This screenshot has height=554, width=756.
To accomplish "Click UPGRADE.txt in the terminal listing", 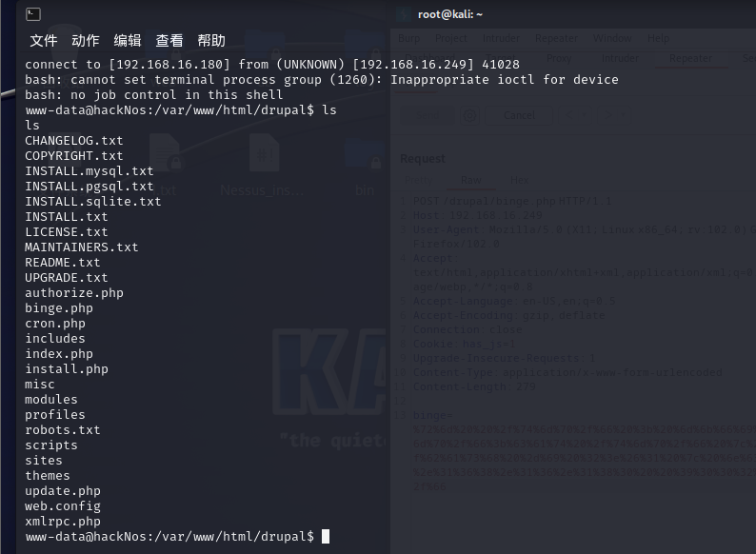I will click(67, 278).
